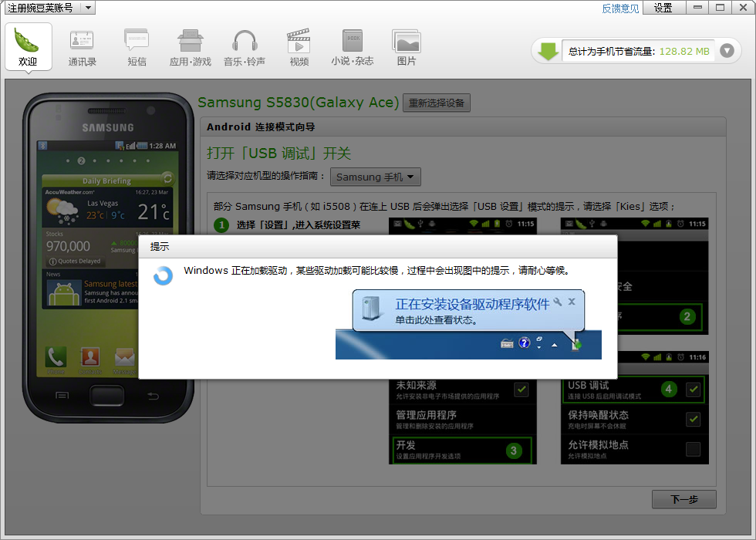The height and width of the screenshot is (540, 756).
Task: Maximize the 豌豆荚 window
Action: pyautogui.click(x=721, y=7)
